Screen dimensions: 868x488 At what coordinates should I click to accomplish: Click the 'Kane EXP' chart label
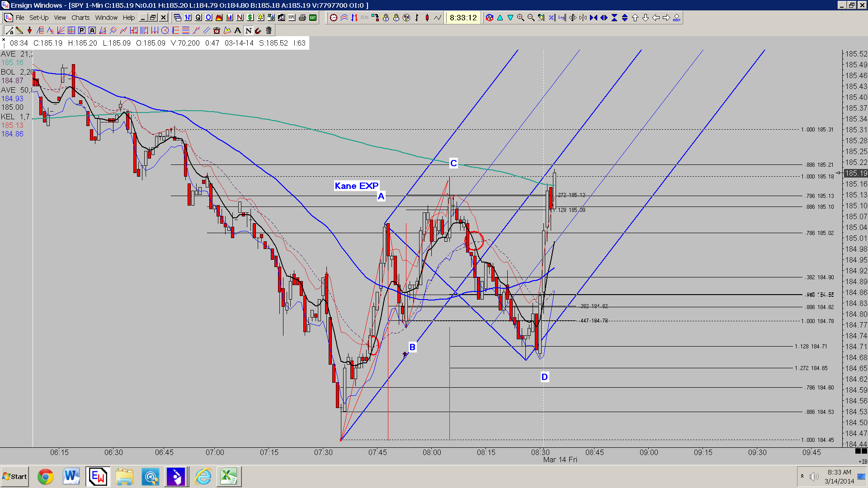point(357,186)
